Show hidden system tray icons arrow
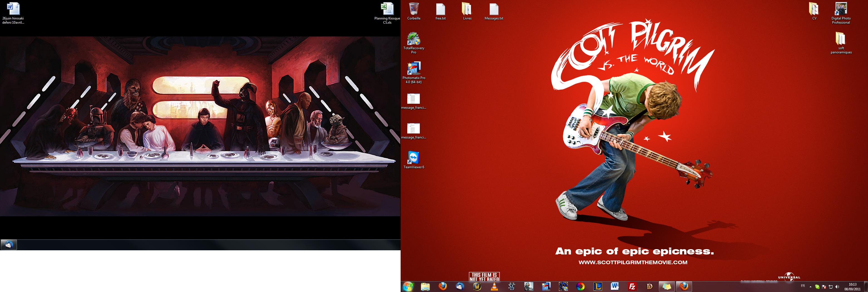This screenshot has height=292, width=868. click(810, 287)
